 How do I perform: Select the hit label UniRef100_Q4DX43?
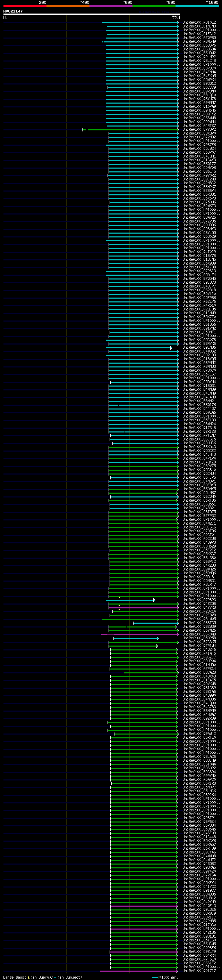coord(199,677)
